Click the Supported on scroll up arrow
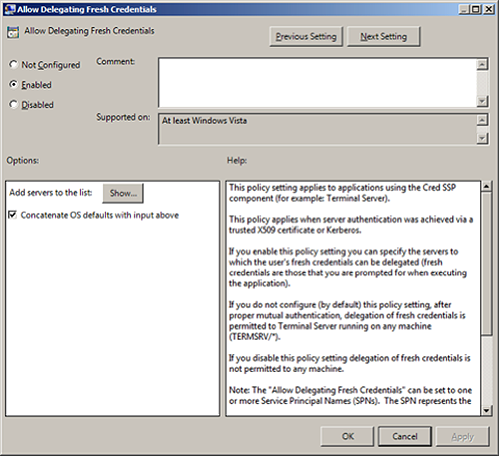Image resolution: width=500 pixels, height=457 pixels. [x=482, y=120]
